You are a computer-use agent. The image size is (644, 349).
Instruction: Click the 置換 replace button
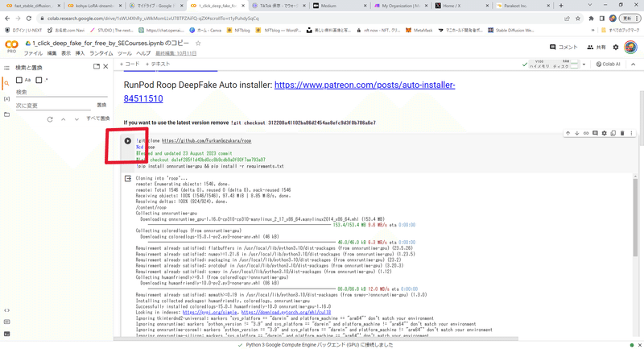point(101,106)
